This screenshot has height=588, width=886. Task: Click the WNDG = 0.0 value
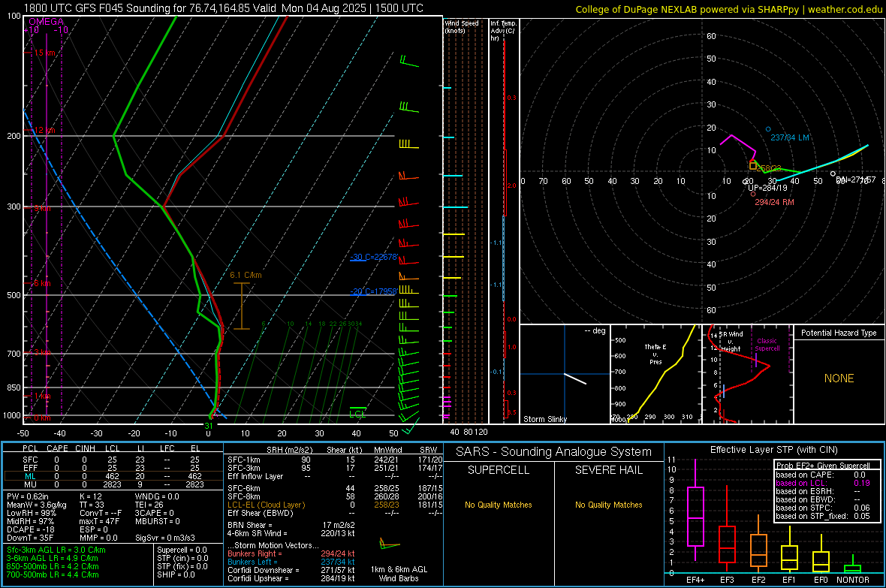157,496
